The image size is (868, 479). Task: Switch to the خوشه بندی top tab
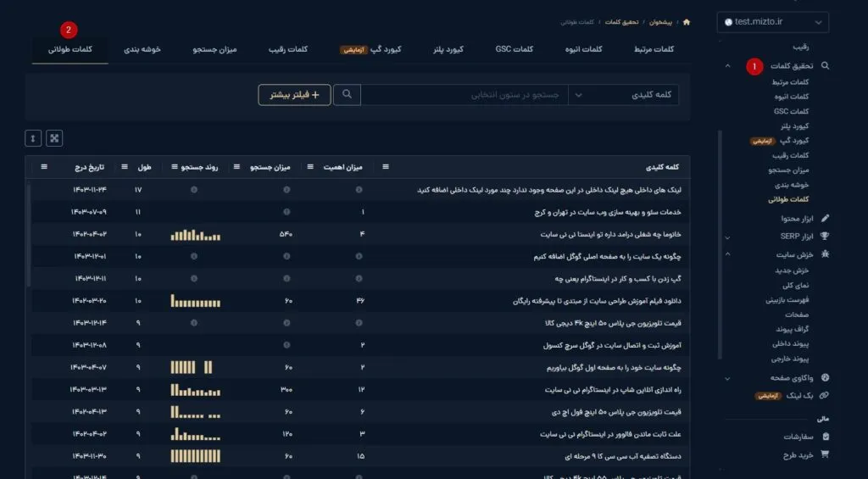tap(142, 49)
